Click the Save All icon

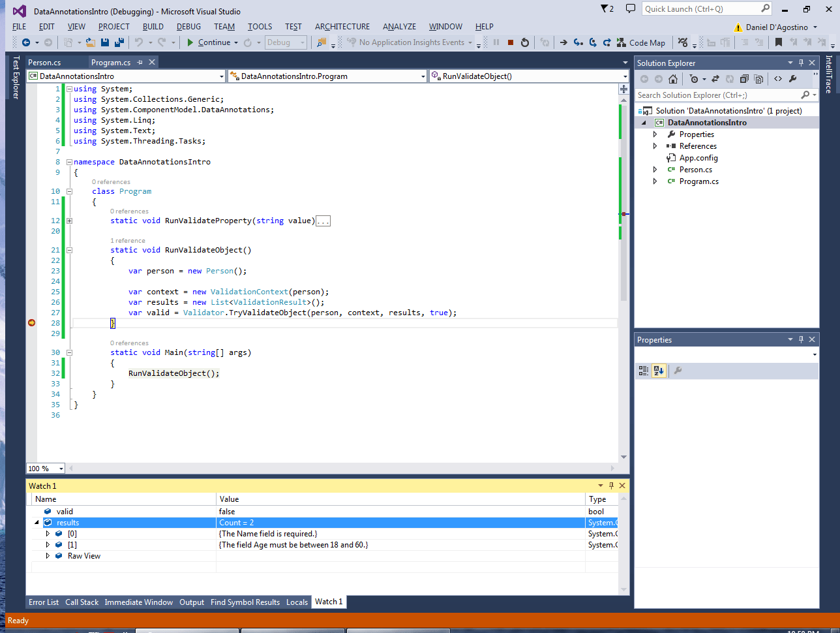coord(119,42)
